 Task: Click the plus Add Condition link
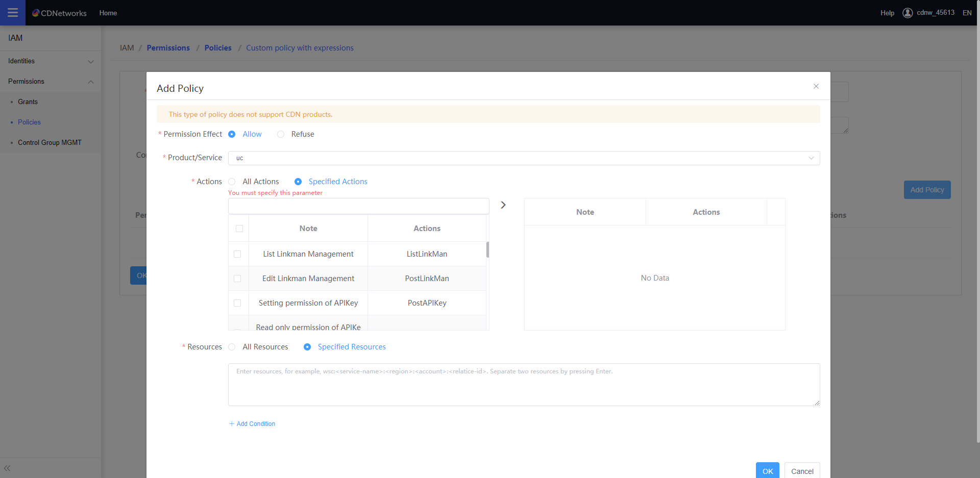[x=252, y=424]
